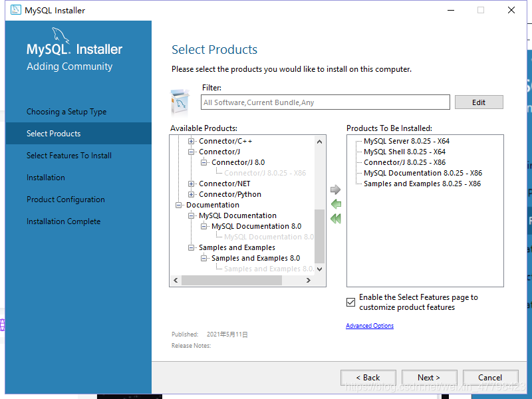The width and height of the screenshot is (532, 399).
Task: Open the Product Configuration sidebar step
Action: 65,199
